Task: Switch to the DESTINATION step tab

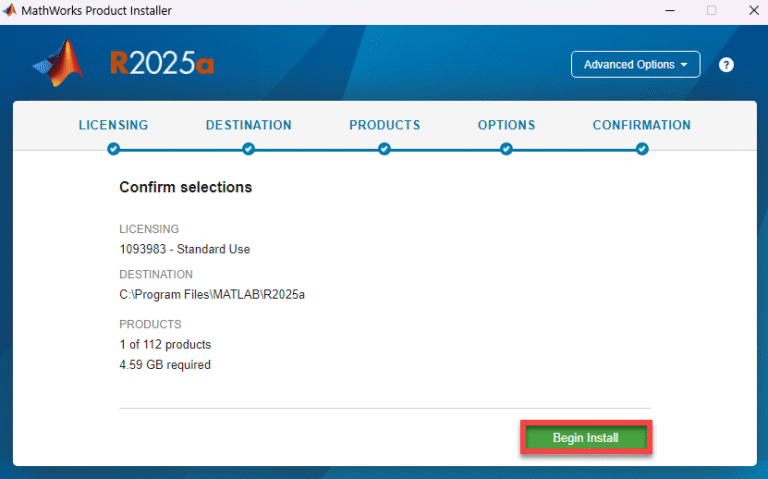Action: [248, 125]
